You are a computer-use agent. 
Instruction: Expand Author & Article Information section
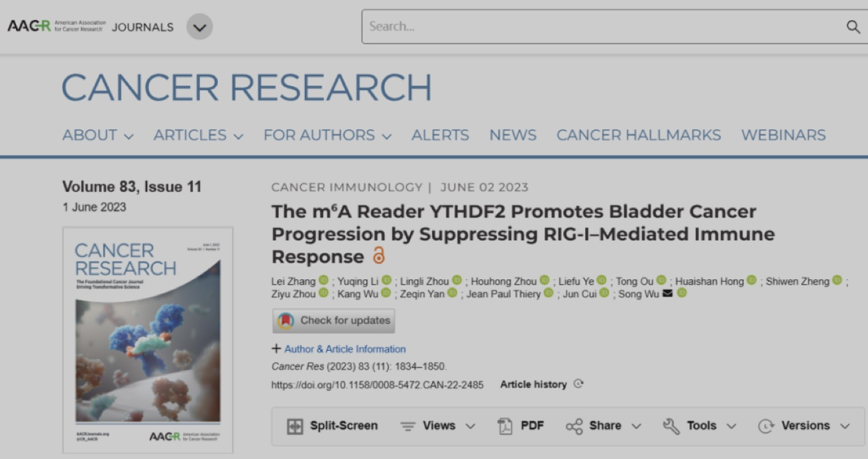pos(339,349)
